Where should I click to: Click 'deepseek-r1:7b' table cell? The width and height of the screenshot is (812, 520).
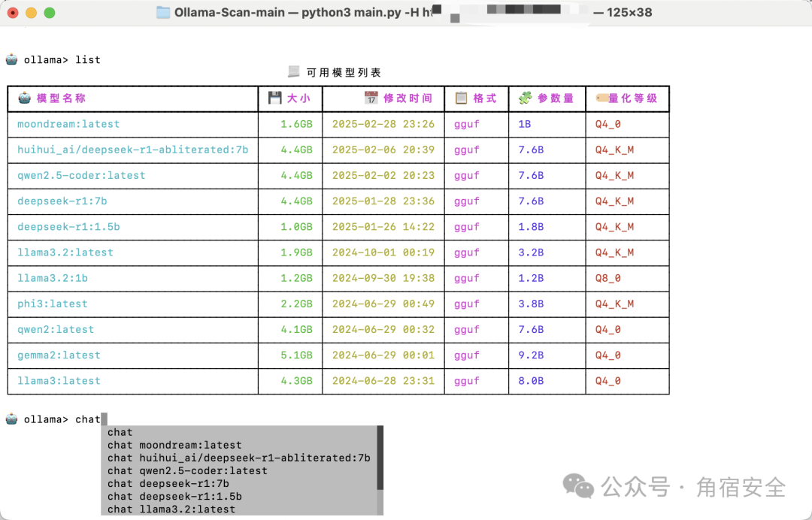62,201
